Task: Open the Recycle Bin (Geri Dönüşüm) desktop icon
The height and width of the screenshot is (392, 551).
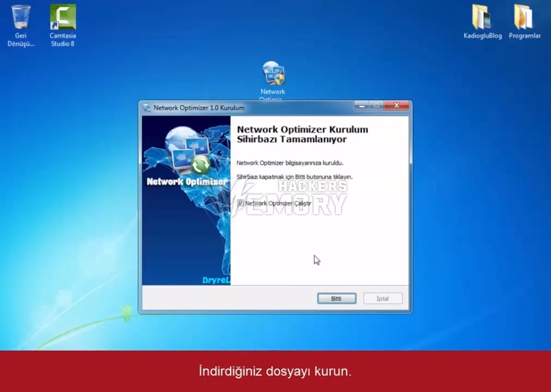Action: pyautogui.click(x=21, y=25)
